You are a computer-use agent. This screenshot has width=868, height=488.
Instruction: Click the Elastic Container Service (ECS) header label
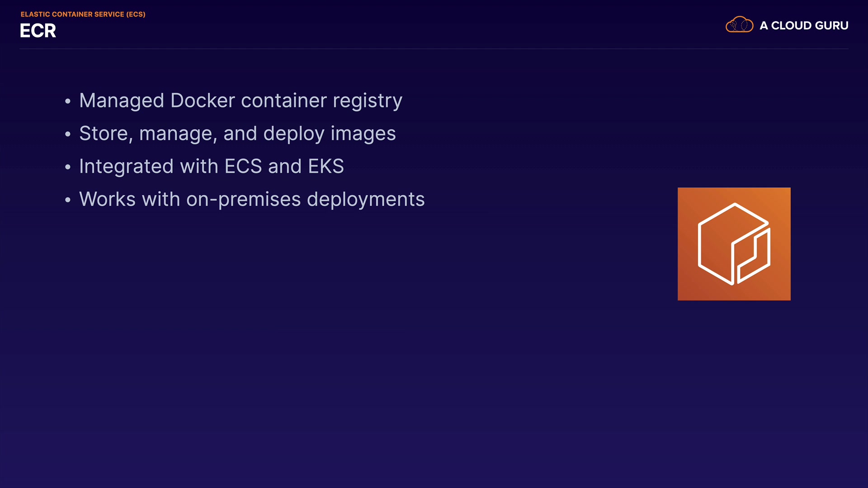(83, 14)
